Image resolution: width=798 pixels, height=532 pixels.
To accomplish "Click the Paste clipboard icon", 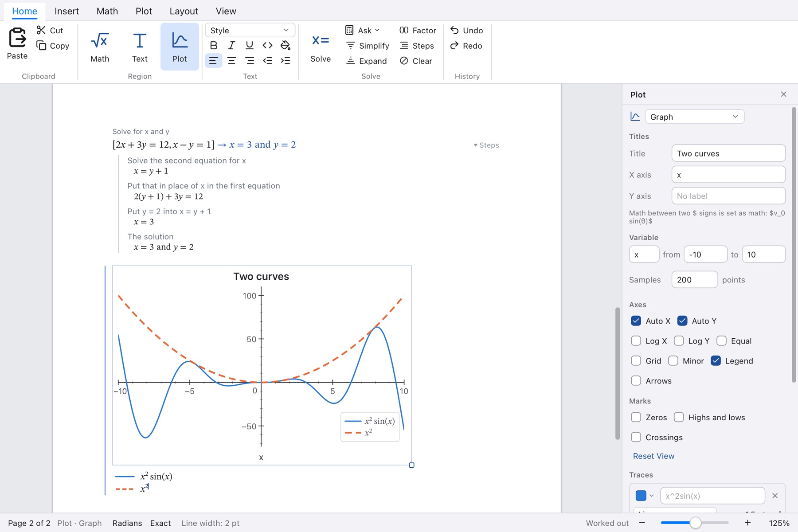I will coord(17,38).
